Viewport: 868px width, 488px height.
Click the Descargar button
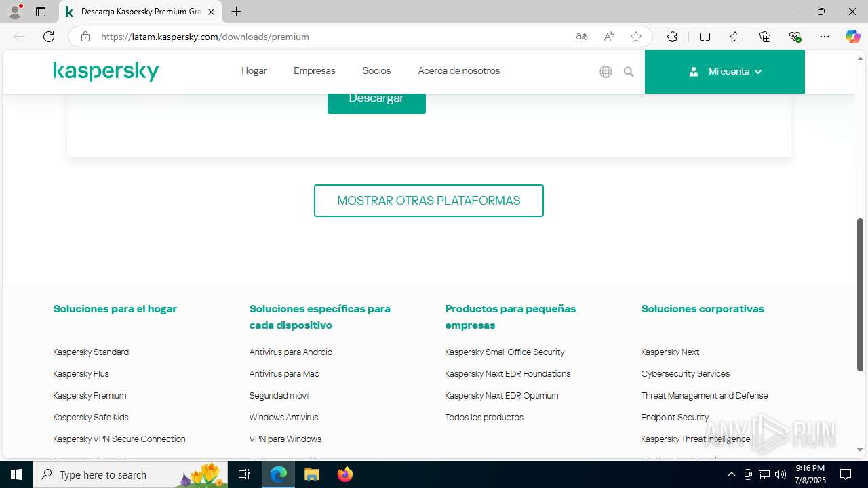[x=376, y=99]
